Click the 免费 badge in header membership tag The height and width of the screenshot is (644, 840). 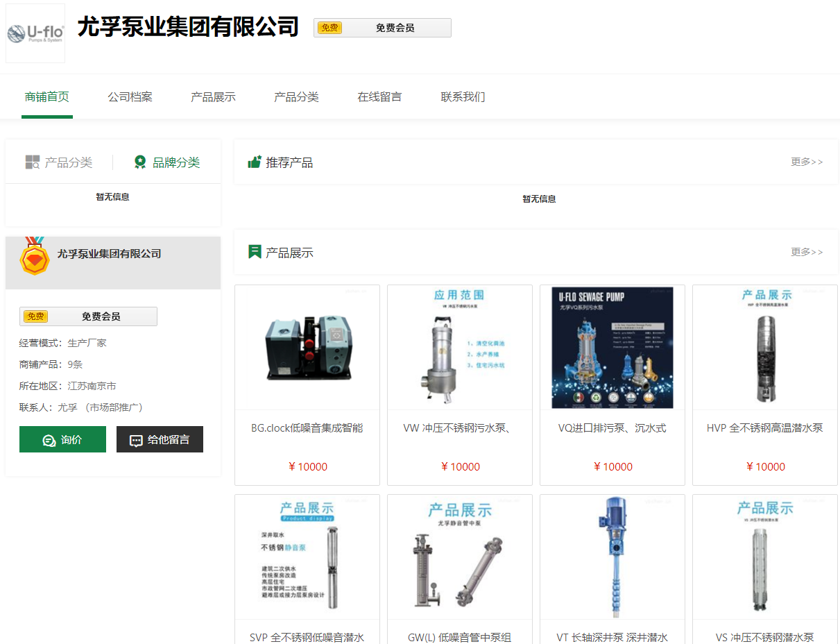(329, 28)
